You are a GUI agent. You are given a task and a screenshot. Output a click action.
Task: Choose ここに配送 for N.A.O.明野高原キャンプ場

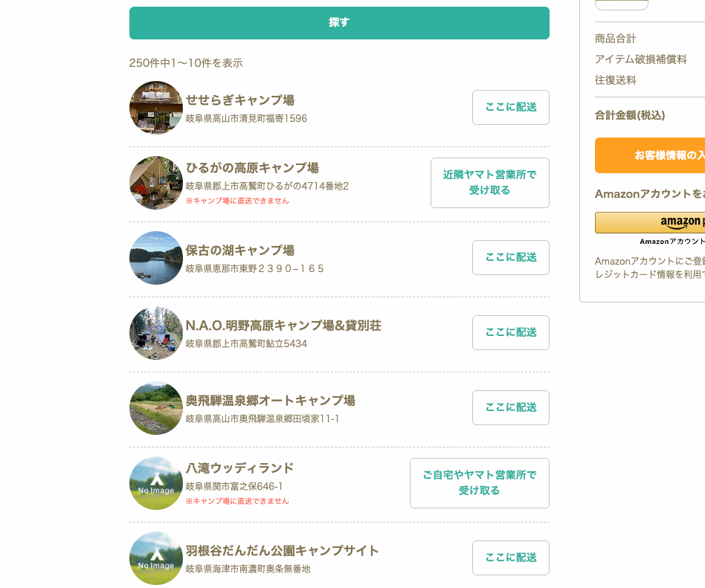510,333
